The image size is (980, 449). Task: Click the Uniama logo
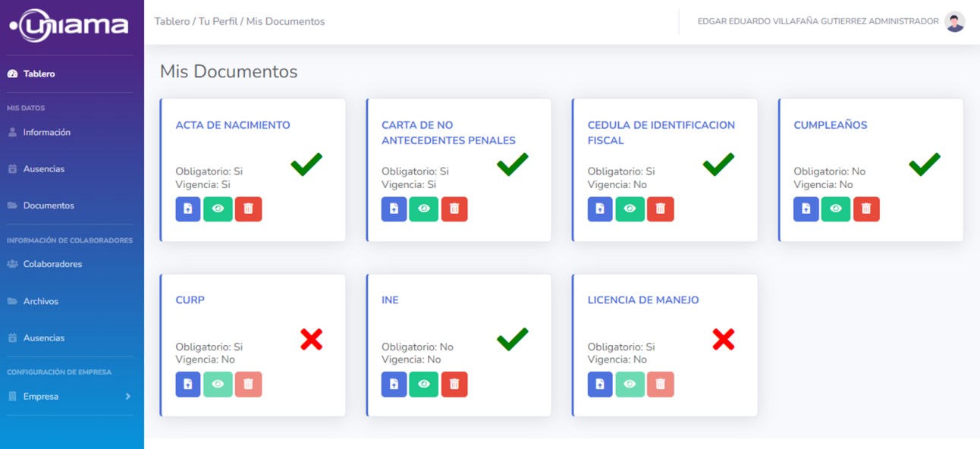click(x=70, y=27)
